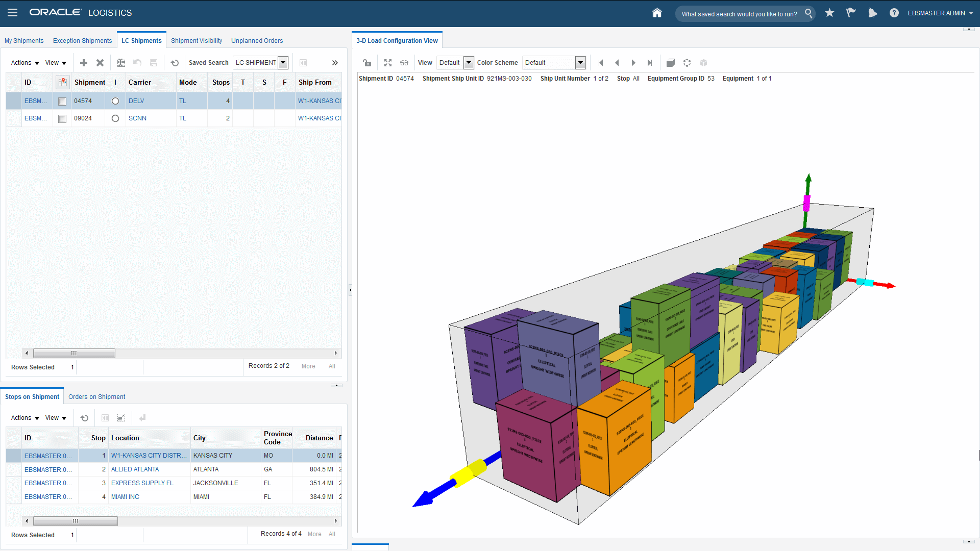Click the DELV carrier link

[x=136, y=101]
